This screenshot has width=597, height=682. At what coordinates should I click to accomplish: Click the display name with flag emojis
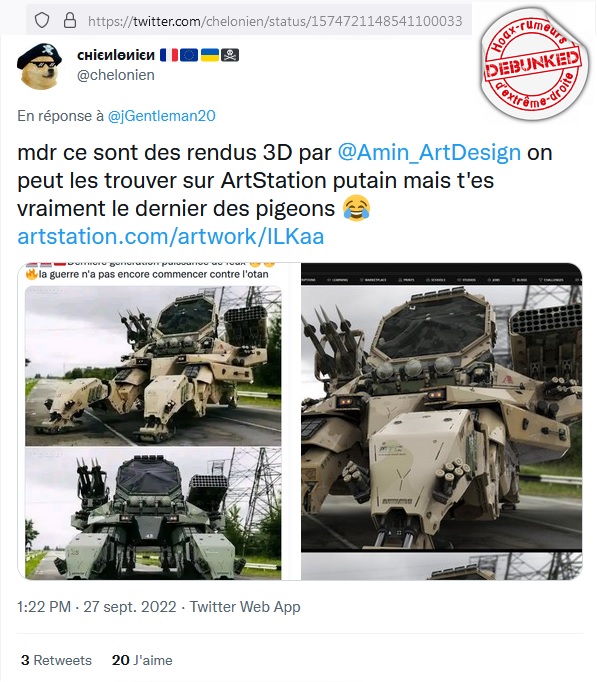158,55
